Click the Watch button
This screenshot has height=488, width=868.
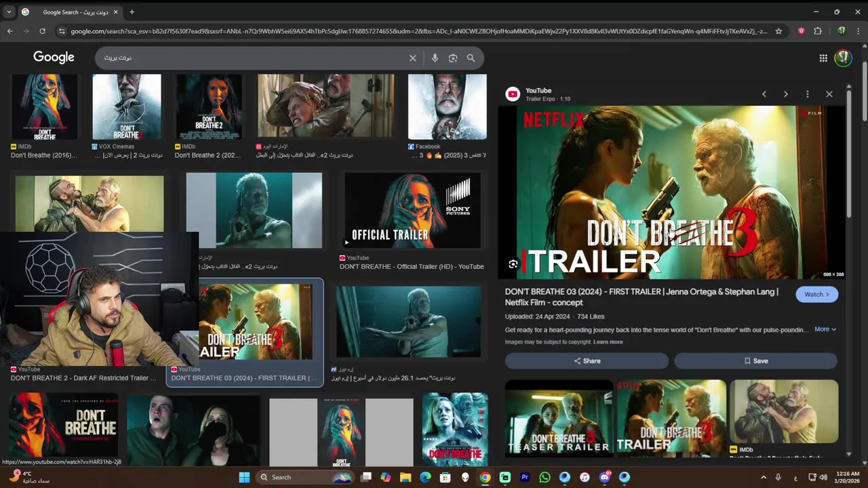[x=817, y=294]
